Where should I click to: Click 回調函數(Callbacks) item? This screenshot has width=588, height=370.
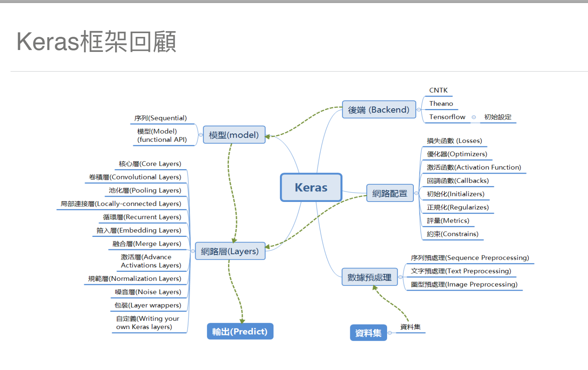tap(457, 180)
